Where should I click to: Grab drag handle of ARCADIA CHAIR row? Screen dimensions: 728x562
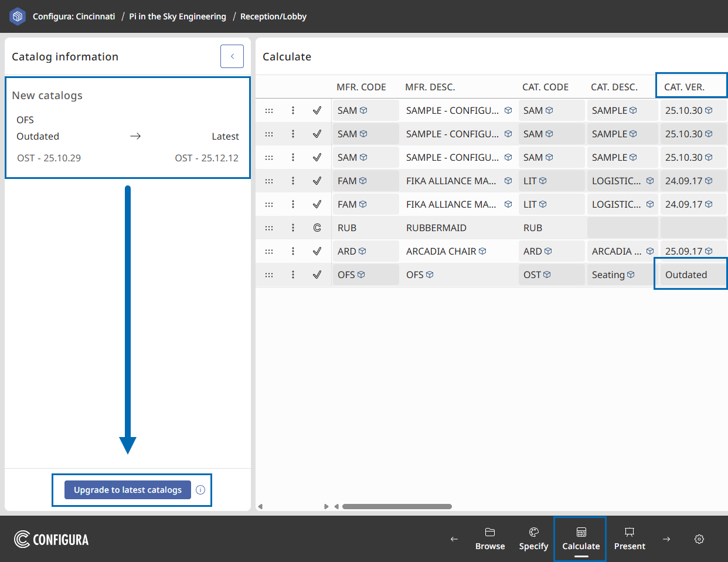coord(269,251)
